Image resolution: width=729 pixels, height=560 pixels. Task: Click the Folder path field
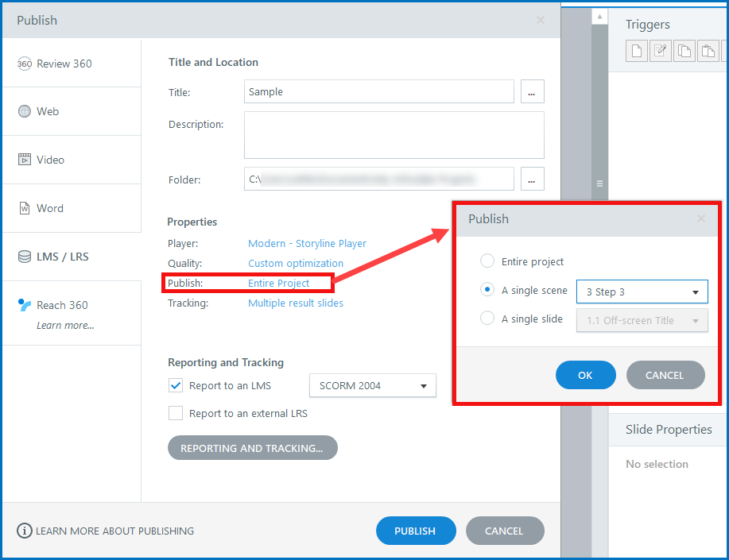[379, 179]
